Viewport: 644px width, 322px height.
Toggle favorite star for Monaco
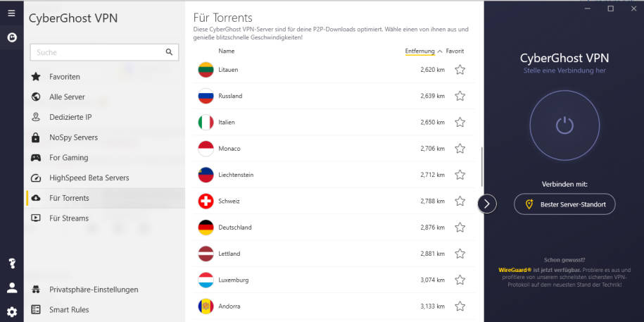pyautogui.click(x=460, y=149)
